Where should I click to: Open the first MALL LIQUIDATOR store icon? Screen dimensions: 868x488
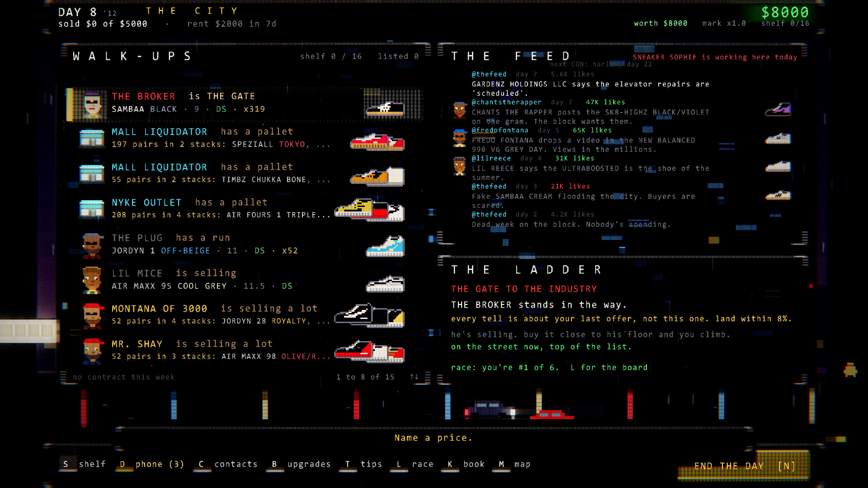pyautogui.click(x=92, y=138)
